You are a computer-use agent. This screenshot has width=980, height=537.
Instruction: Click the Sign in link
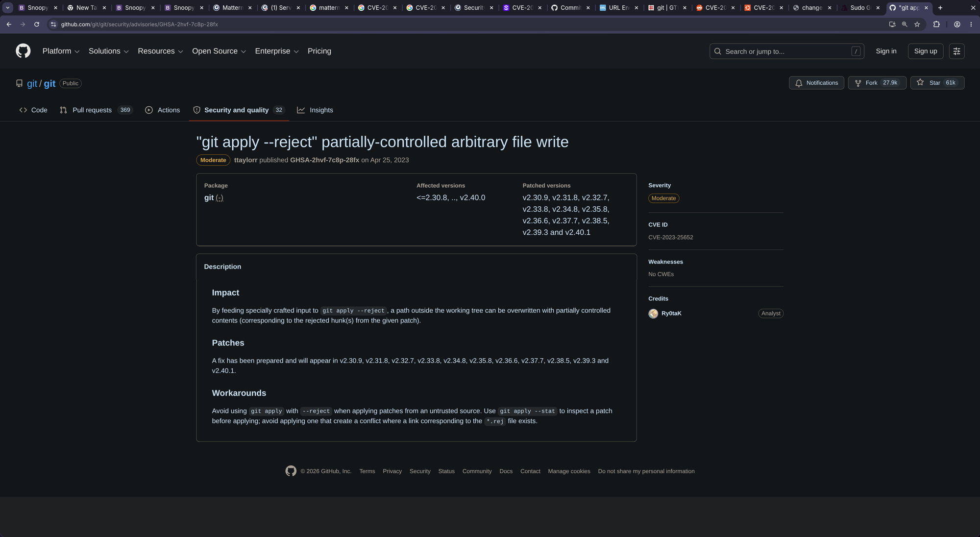(x=886, y=51)
